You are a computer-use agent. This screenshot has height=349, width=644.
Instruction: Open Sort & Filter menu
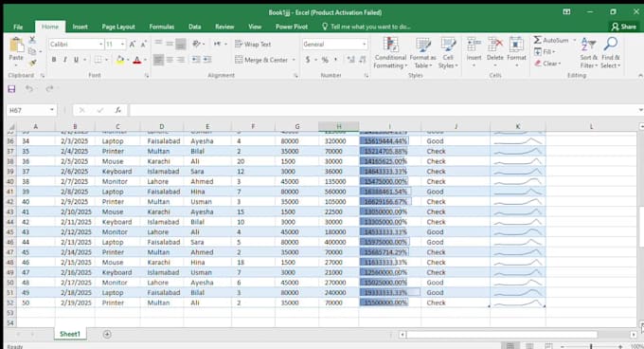point(588,52)
